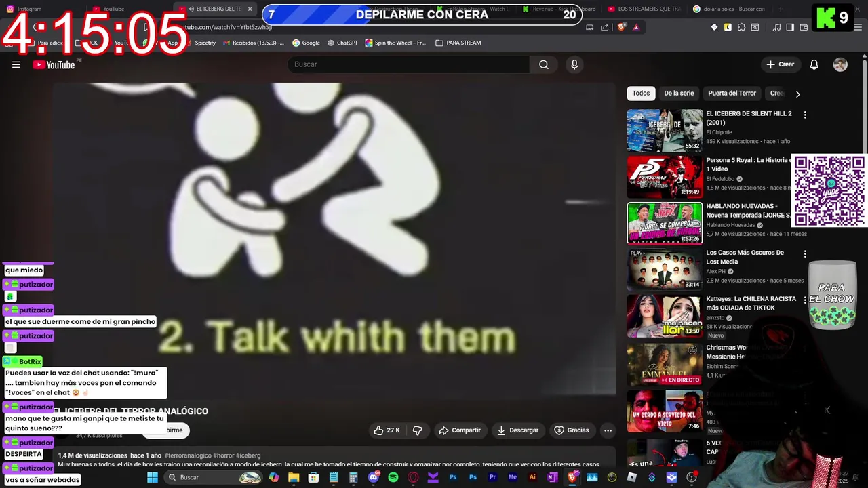Click the YouTube logo to go home
The height and width of the screenshot is (488, 868).
pos(54,64)
